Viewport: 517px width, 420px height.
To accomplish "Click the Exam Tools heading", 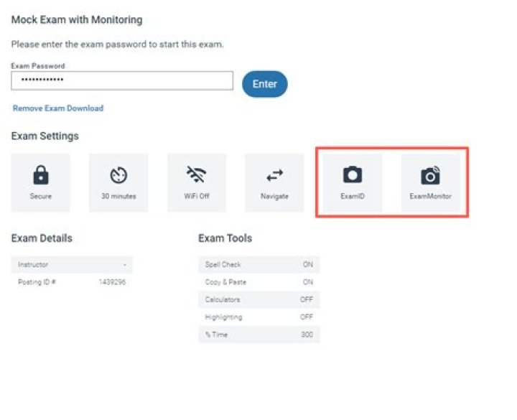I will [x=225, y=238].
